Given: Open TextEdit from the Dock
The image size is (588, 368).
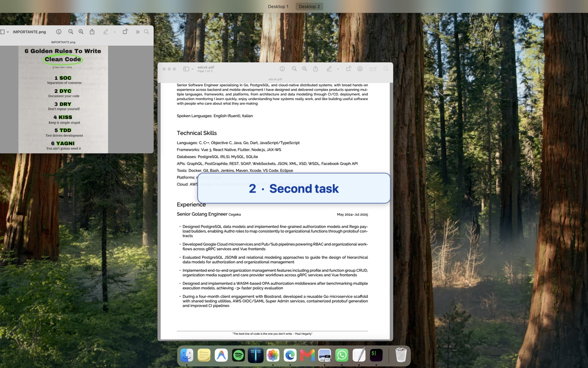Looking at the screenshot, I should 359,355.
